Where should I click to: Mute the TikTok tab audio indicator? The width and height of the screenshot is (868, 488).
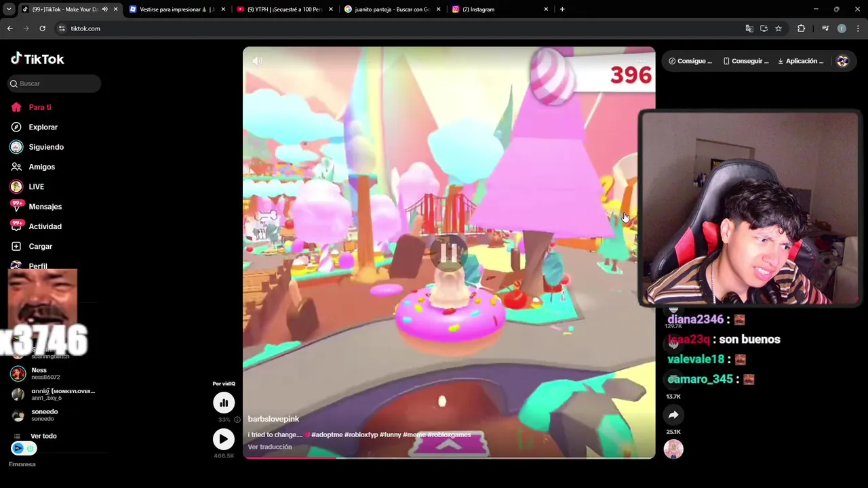(x=104, y=9)
